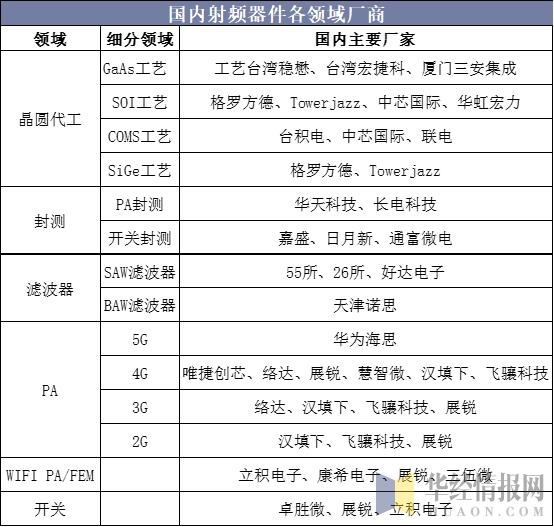Image resolution: width=554 pixels, height=527 pixels.
Task: Click the PA封测 cell
Action: [140, 204]
